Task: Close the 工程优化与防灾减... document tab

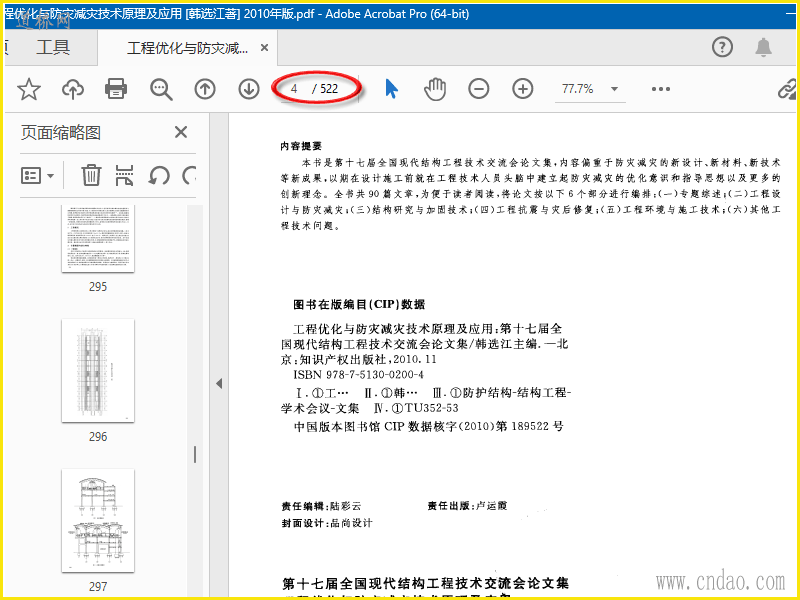Action: (264, 47)
